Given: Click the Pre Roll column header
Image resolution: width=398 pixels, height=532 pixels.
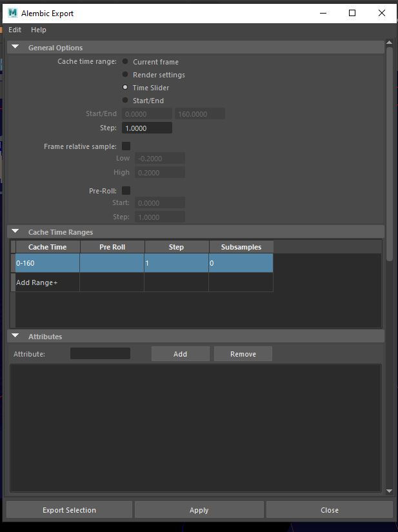Looking at the screenshot, I should (112, 247).
